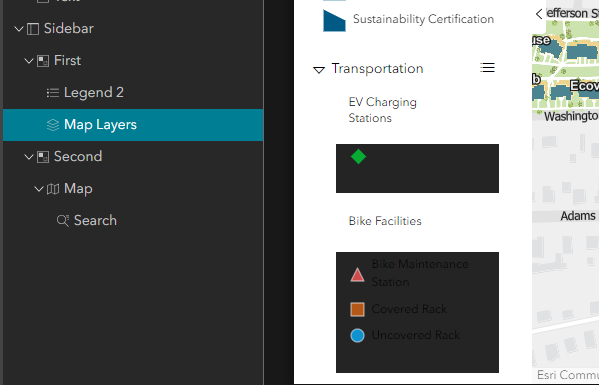The image size is (599, 385).
Task: Select the Map row label
Action: 78,189
